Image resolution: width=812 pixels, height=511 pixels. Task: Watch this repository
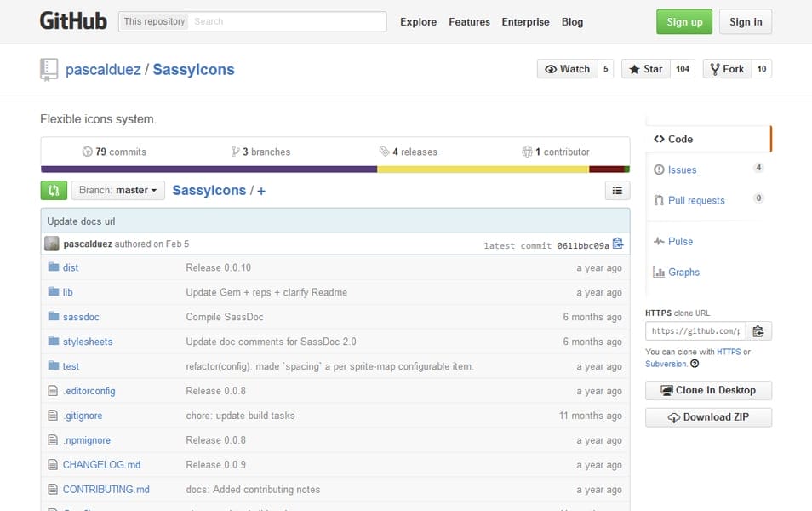point(567,69)
